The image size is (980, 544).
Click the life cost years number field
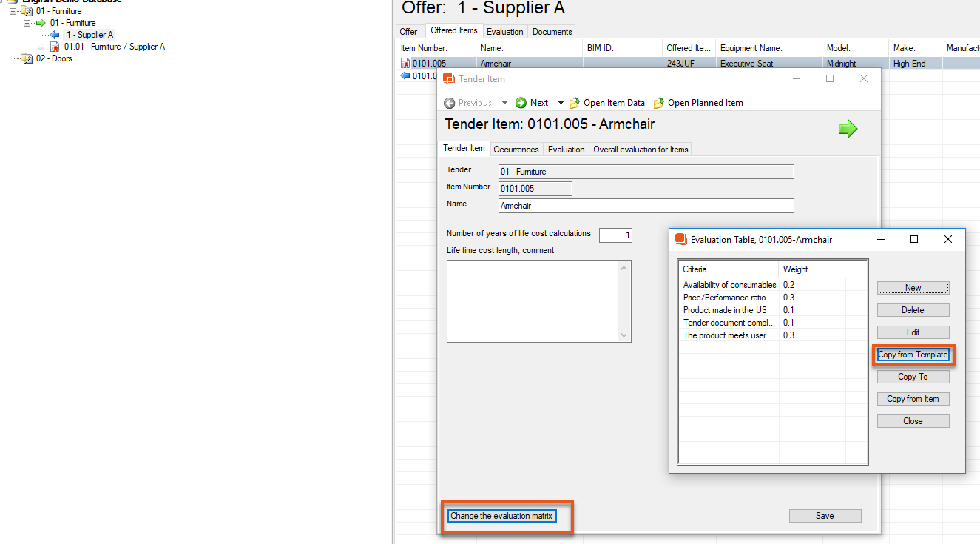(x=615, y=235)
